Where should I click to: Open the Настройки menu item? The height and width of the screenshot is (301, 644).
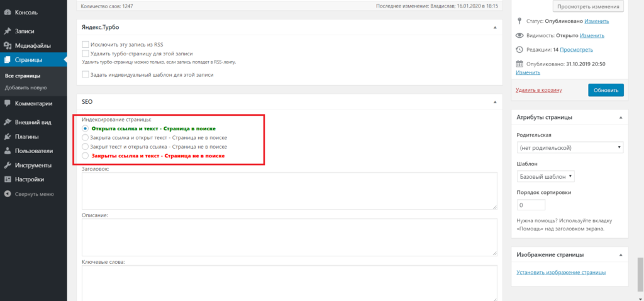pos(28,179)
